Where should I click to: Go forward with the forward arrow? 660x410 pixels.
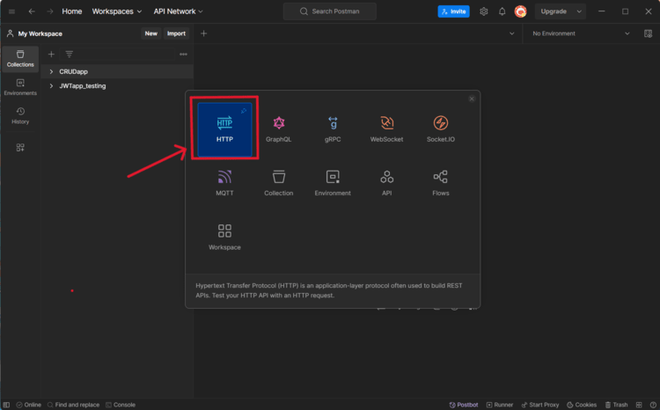[x=50, y=11]
